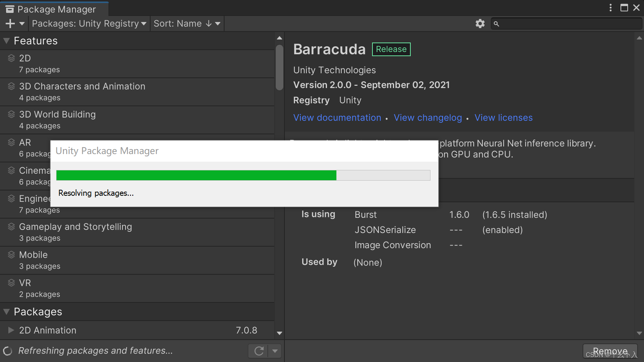Select 3D World Building feature
Screen dimensions: 644x362
137,120
